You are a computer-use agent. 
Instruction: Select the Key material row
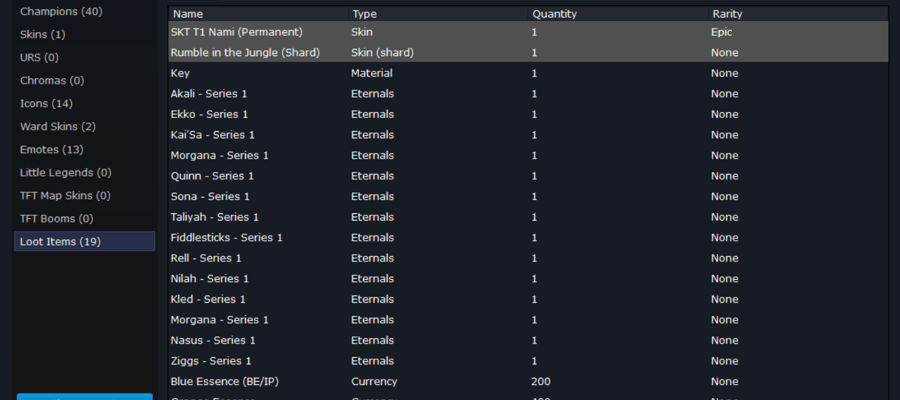(x=528, y=73)
